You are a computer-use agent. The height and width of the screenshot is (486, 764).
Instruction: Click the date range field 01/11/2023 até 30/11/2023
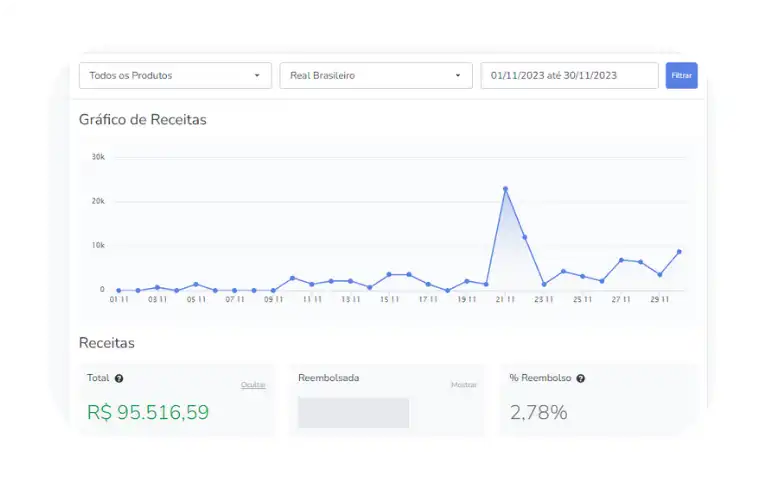click(x=569, y=75)
